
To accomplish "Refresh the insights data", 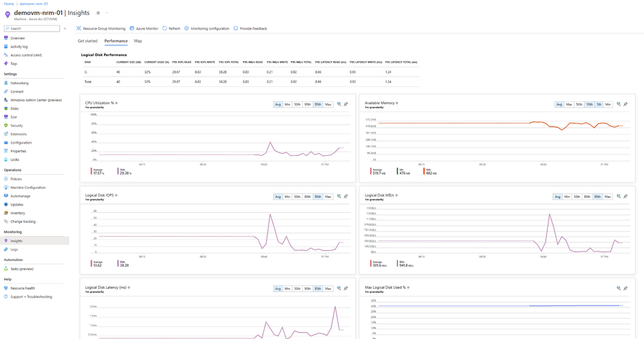I will click(171, 29).
